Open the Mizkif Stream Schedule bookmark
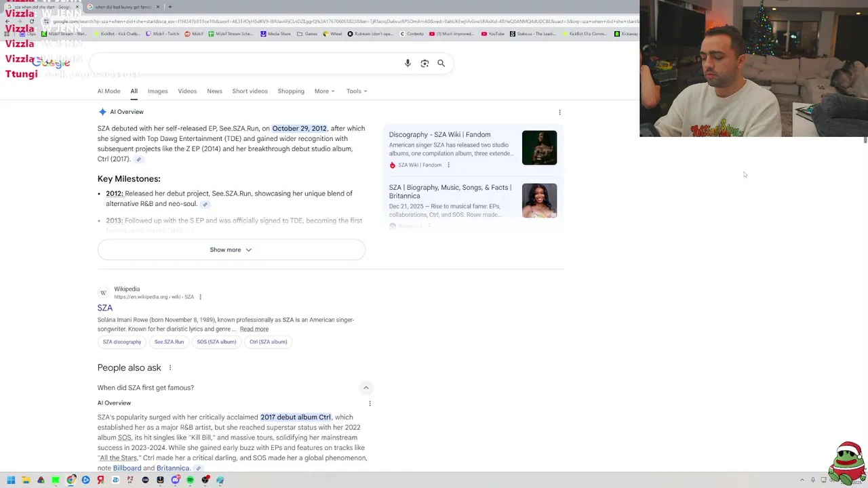Screen dimensions: 868x488 [x=231, y=34]
